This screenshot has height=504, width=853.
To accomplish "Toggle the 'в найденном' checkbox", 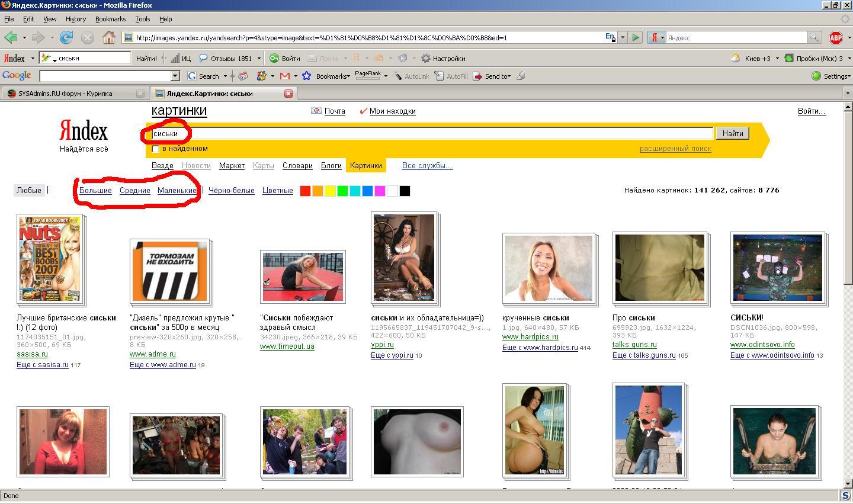I will 156,149.
